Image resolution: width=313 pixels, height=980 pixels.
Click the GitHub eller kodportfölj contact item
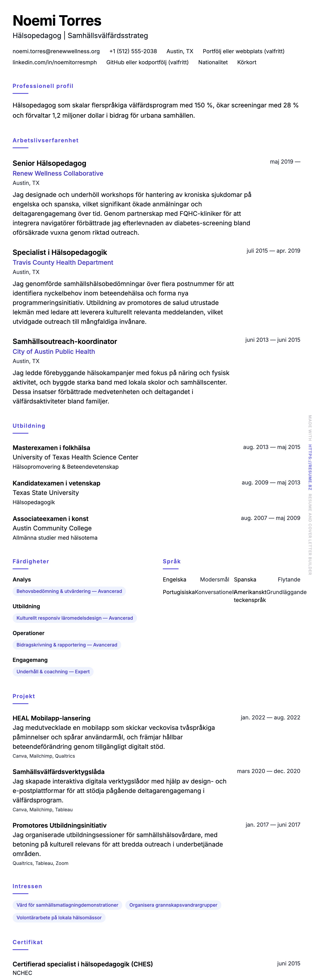click(147, 62)
